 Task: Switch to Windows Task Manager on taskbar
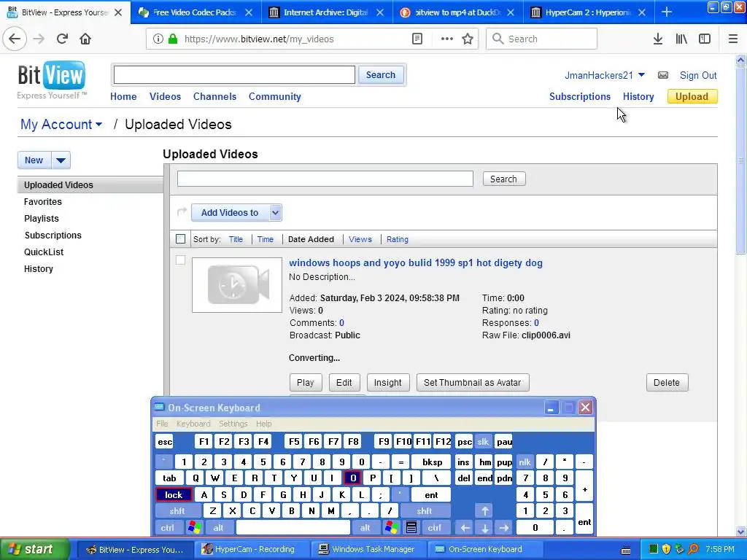(368, 549)
